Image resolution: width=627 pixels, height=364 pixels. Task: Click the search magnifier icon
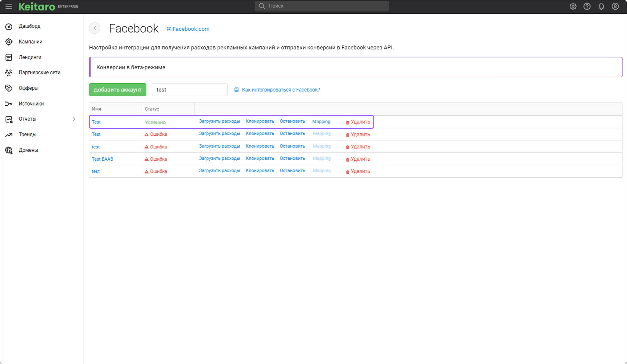pos(262,6)
